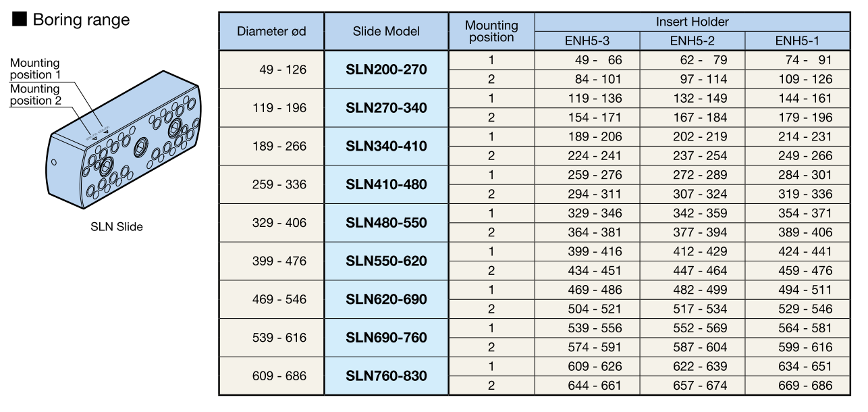868x412 pixels.
Task: Click the black square beside Boring range
Action: click(20, 19)
